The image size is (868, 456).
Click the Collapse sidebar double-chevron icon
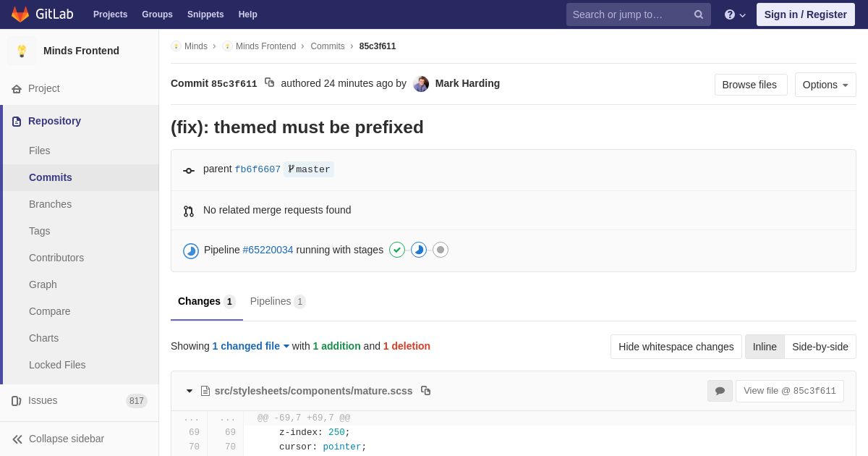point(17,439)
